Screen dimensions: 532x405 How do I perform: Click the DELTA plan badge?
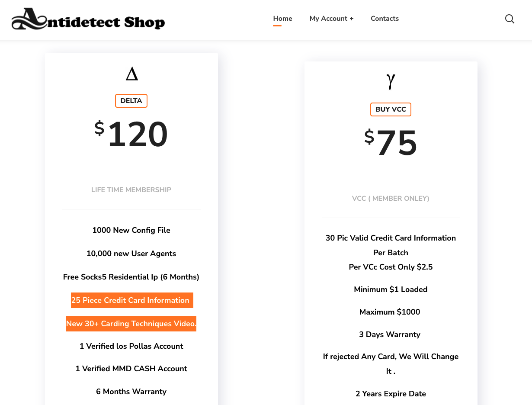tap(131, 101)
